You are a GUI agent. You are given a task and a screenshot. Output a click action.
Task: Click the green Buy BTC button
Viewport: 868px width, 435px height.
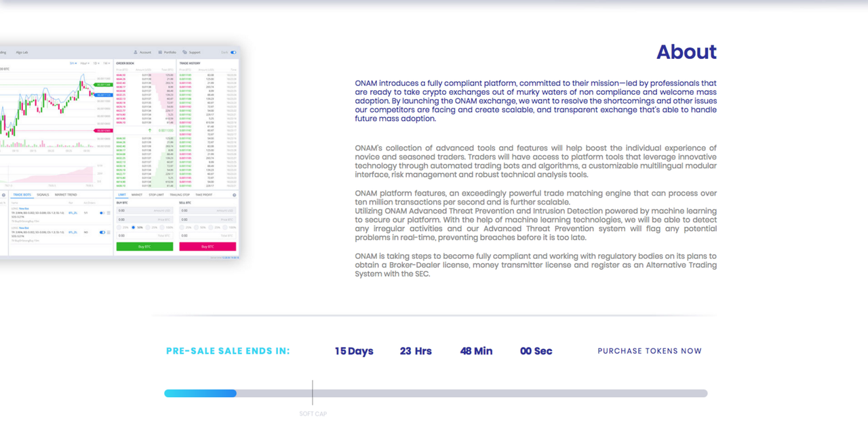click(144, 247)
